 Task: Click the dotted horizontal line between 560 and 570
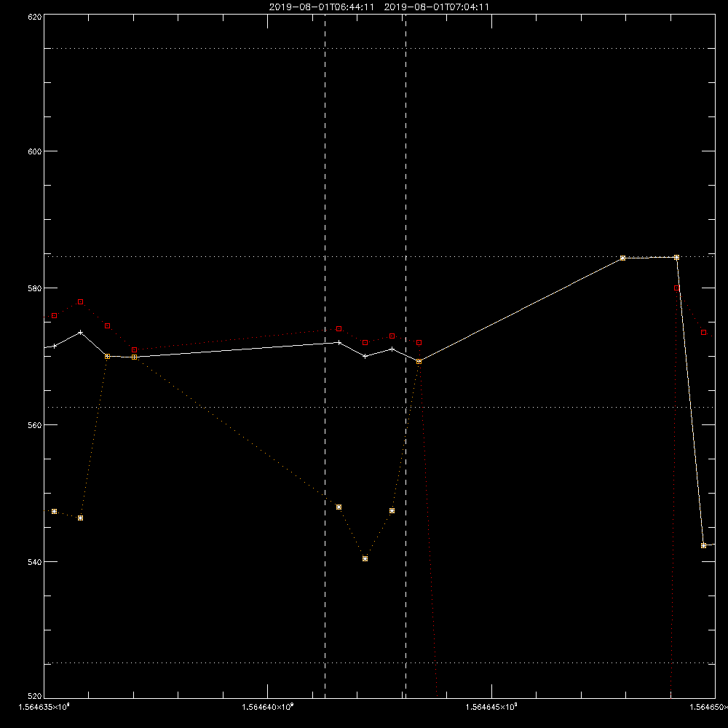pyautogui.click(x=379, y=407)
